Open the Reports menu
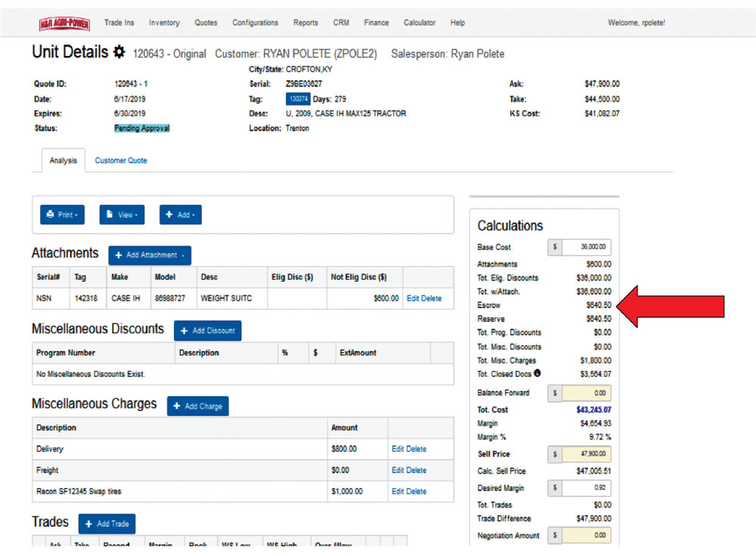The height and width of the screenshot is (556, 756). point(305,23)
